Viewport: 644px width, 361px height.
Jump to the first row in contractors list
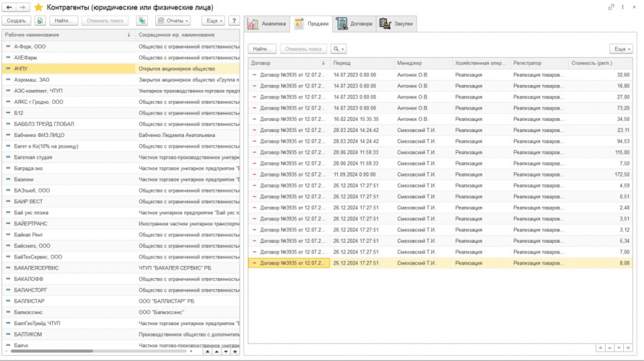coord(208,352)
